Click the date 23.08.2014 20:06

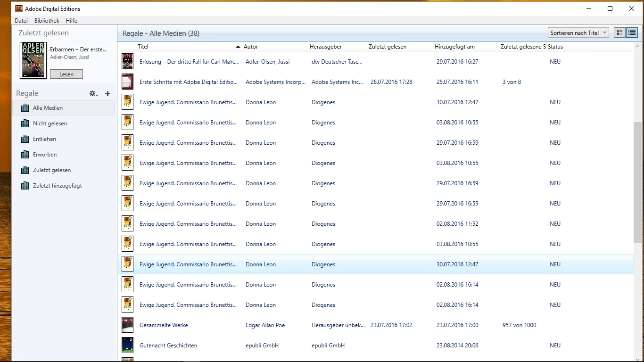(x=457, y=346)
